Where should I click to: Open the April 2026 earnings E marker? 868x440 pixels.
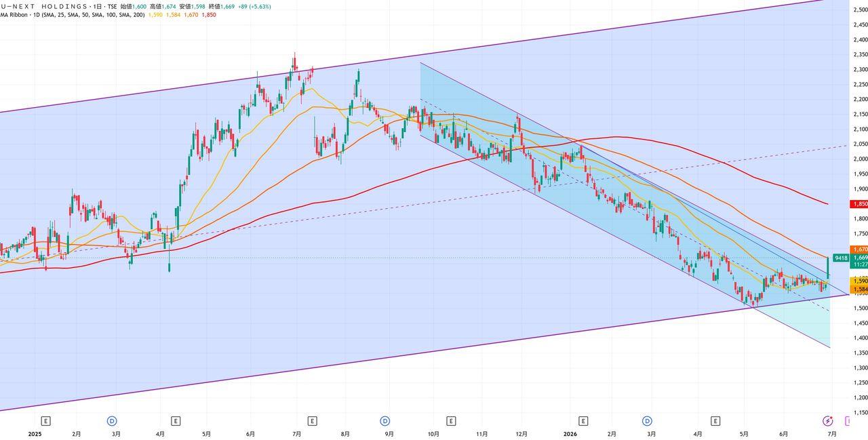pyautogui.click(x=715, y=421)
